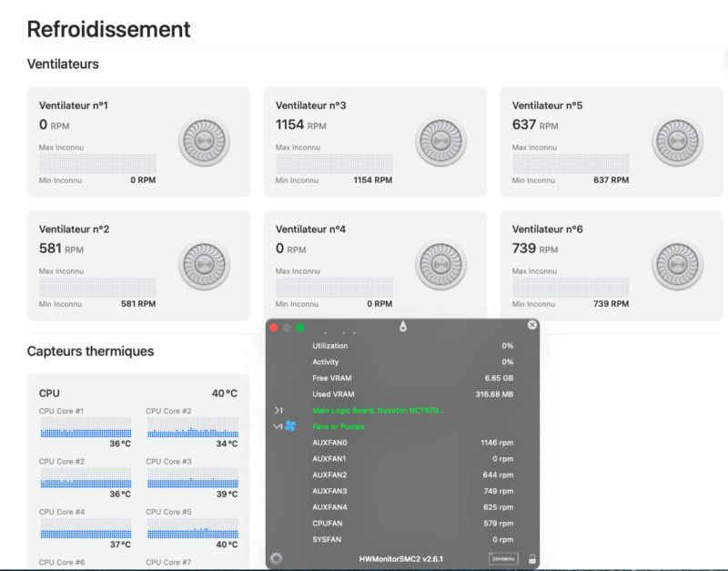Click the Ventilateur n°5 fan icon
Viewport: 728px width, 571px height.
[677, 141]
